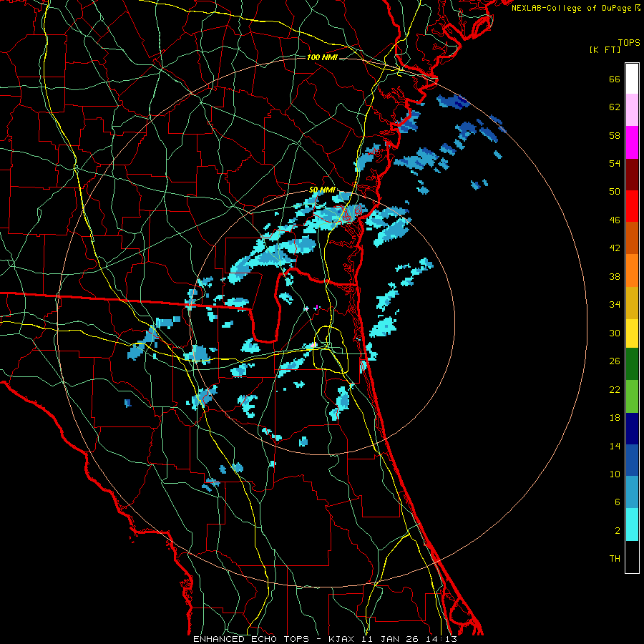
Task: Click the black TH threshold swatch
Action: point(632,557)
